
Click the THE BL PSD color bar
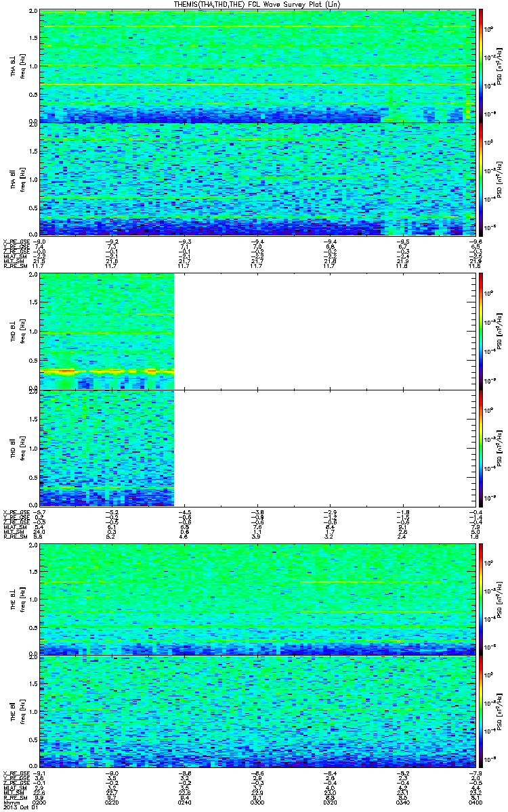click(x=480, y=598)
